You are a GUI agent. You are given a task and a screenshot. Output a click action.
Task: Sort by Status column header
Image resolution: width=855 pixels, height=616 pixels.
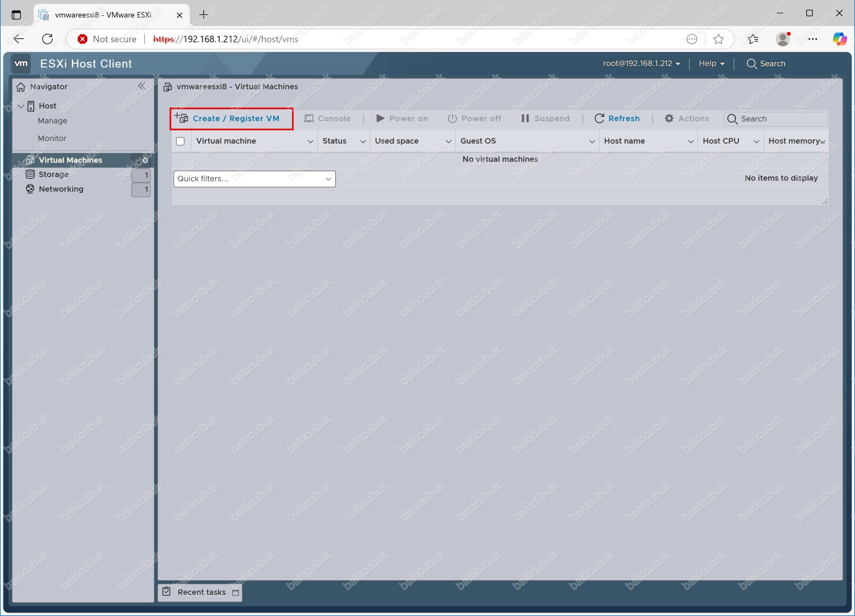tap(334, 141)
